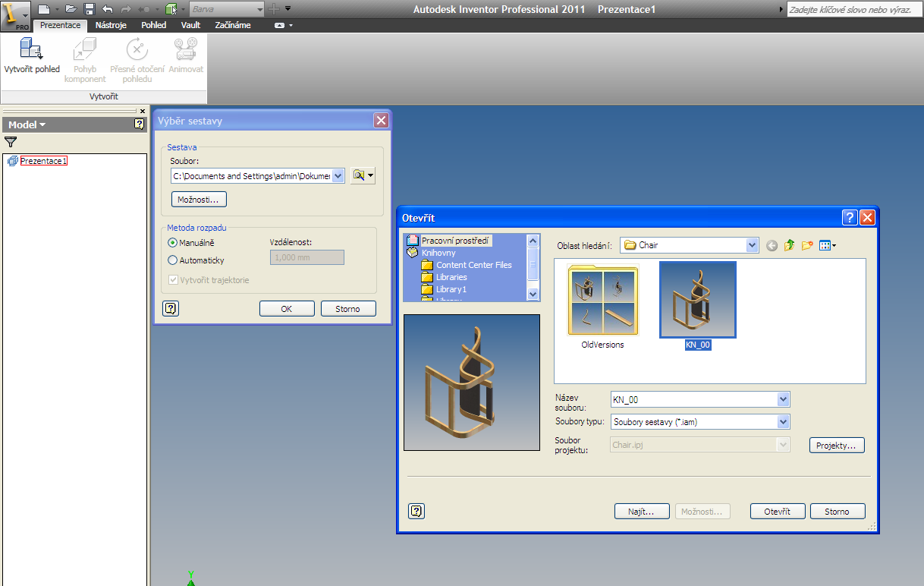Click Storno in Výběr sestavy dialog
The width and height of the screenshot is (924, 586).
[348, 309]
